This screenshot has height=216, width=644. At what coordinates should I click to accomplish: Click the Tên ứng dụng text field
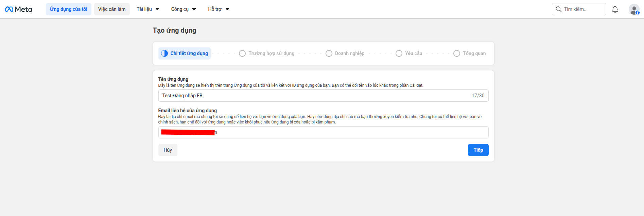point(313,96)
